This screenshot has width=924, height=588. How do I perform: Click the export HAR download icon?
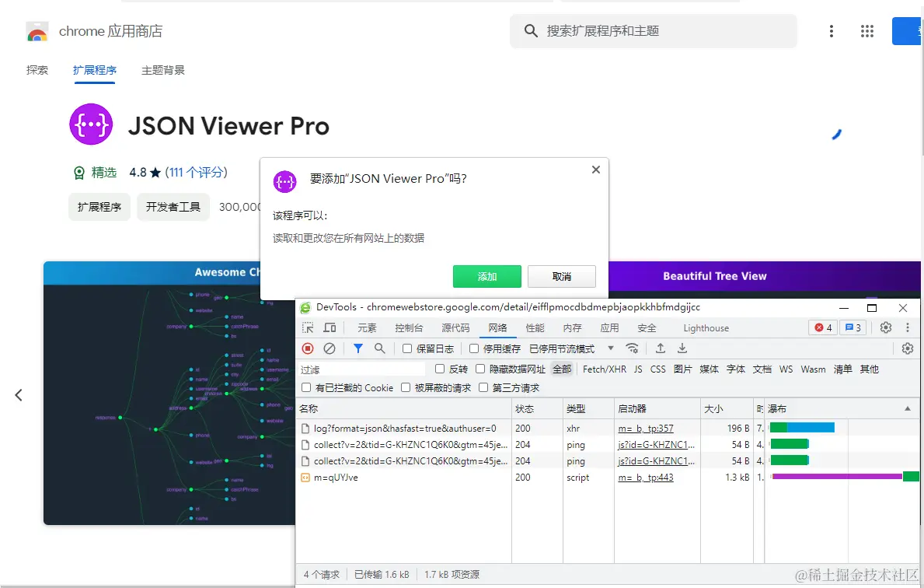click(682, 348)
